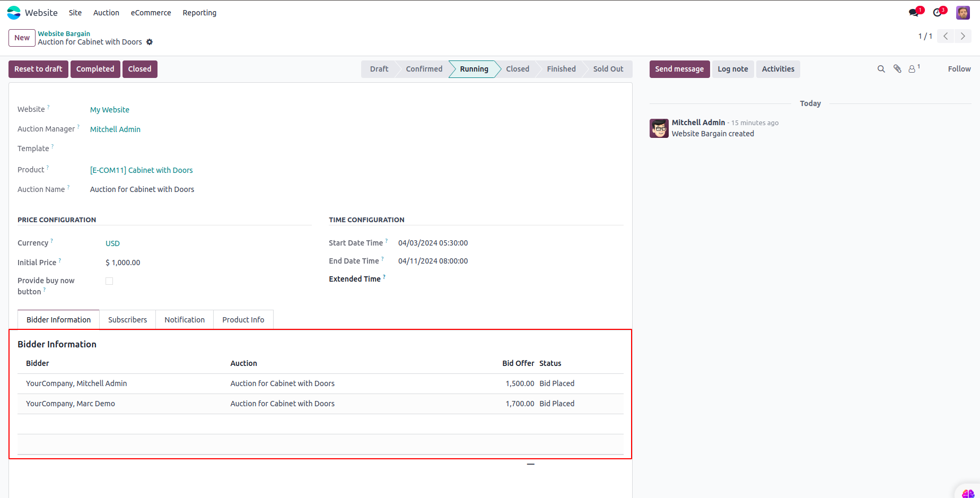Click the 1,700.00 bid offer cell

click(520, 404)
